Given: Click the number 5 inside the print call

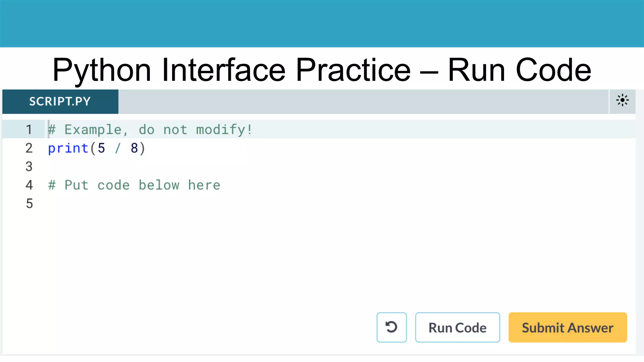Looking at the screenshot, I should 101,148.
